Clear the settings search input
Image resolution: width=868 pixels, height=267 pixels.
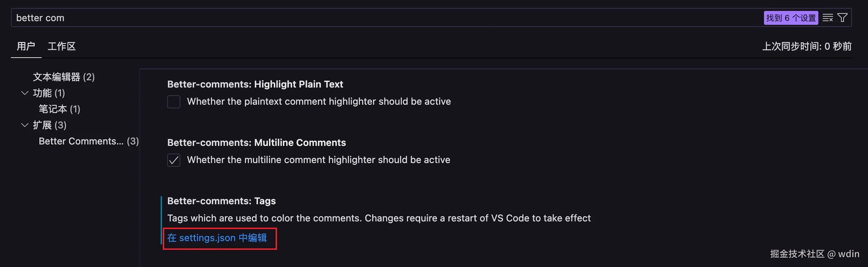827,18
